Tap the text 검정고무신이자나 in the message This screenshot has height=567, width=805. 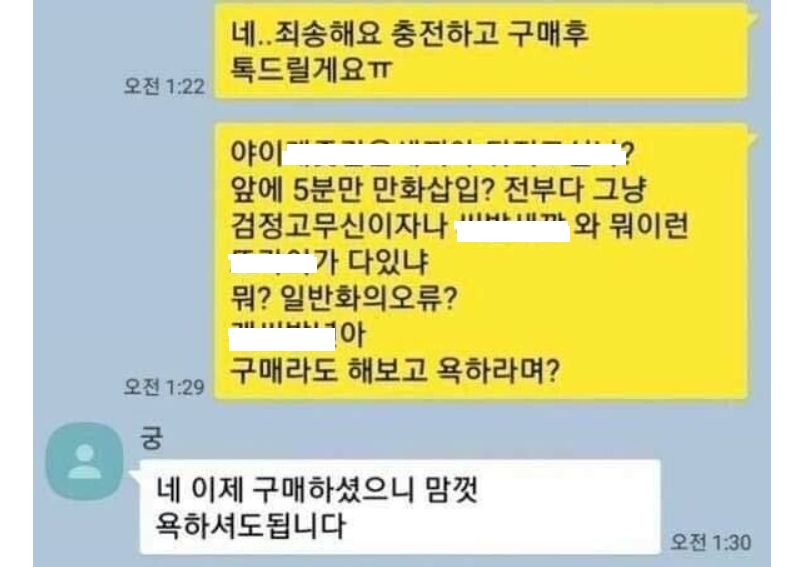coord(339,226)
